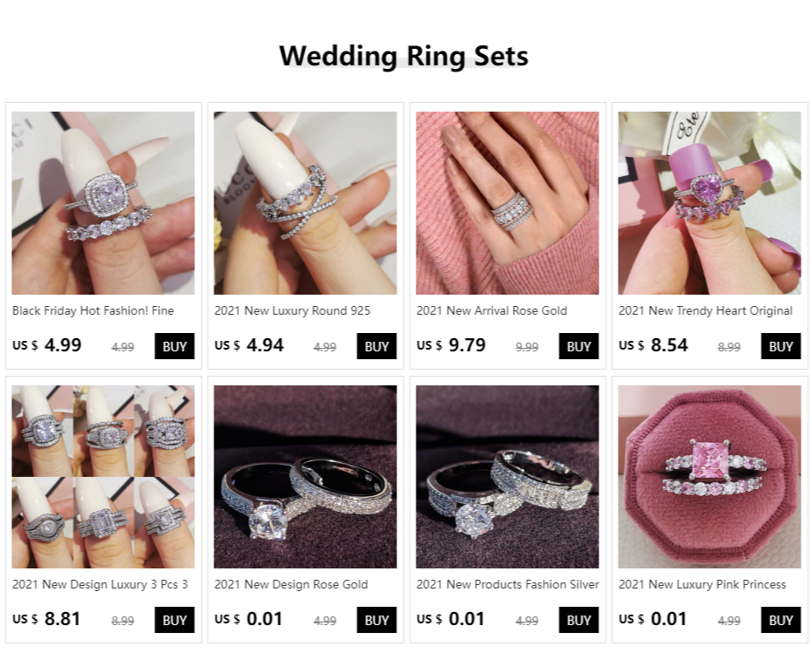Buy the 2021 New Design Rose Gold ring
Image resolution: width=812 pixels, height=653 pixels.
pyautogui.click(x=376, y=620)
